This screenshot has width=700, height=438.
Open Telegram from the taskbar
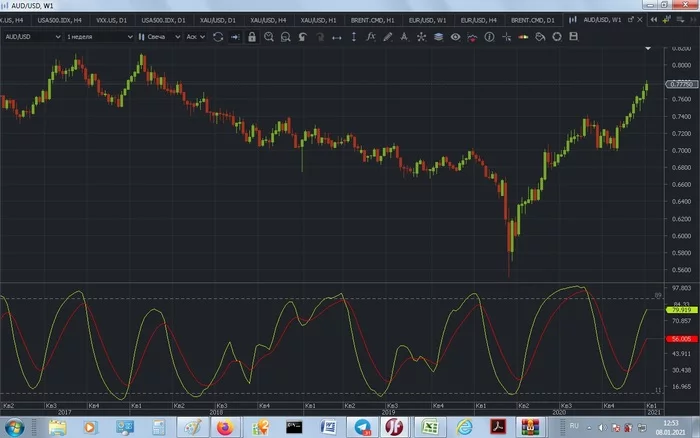pyautogui.click(x=362, y=427)
